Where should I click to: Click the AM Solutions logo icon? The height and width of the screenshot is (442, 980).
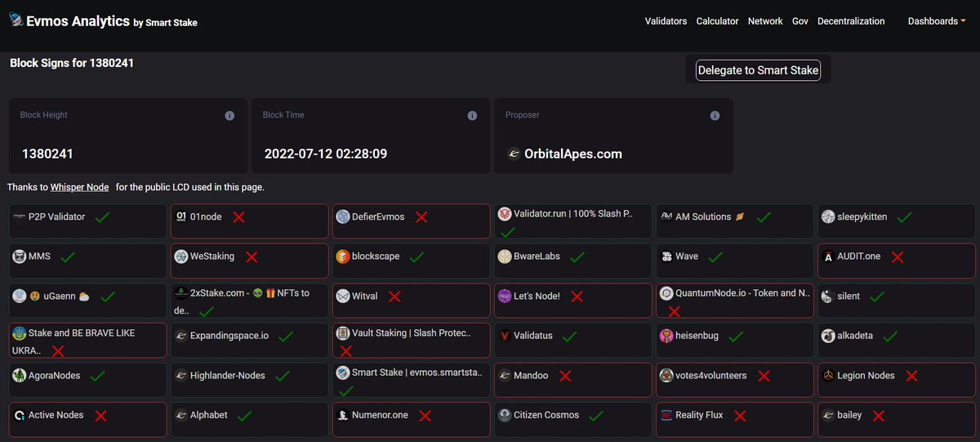(x=666, y=217)
